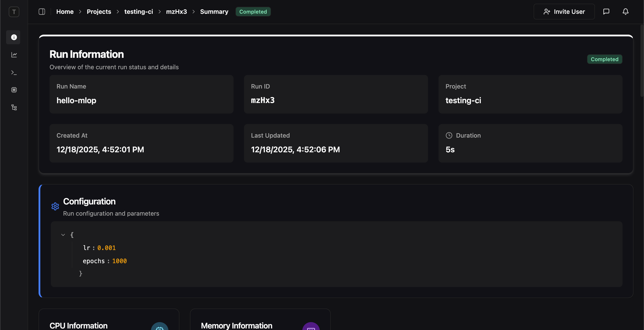Click the Invite User button

pos(564,11)
